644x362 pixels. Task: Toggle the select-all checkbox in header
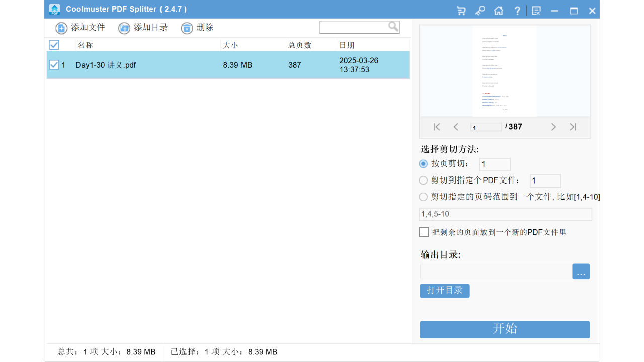tap(54, 45)
